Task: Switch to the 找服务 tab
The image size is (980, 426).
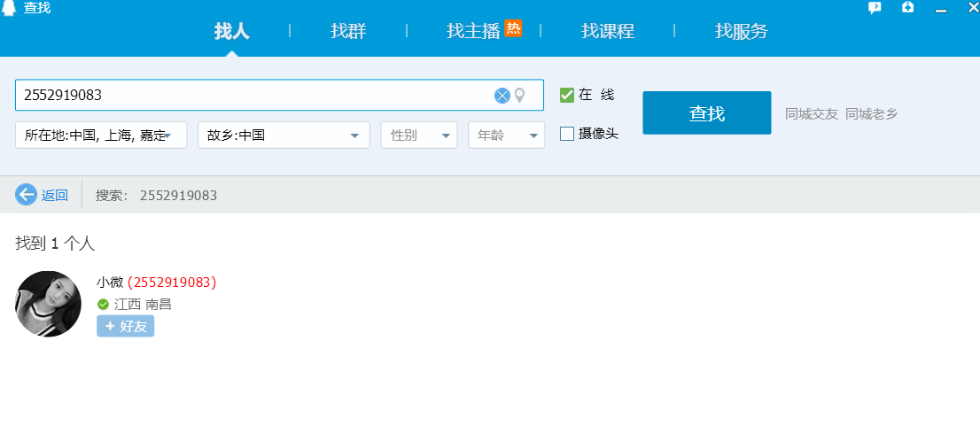Action: (742, 31)
